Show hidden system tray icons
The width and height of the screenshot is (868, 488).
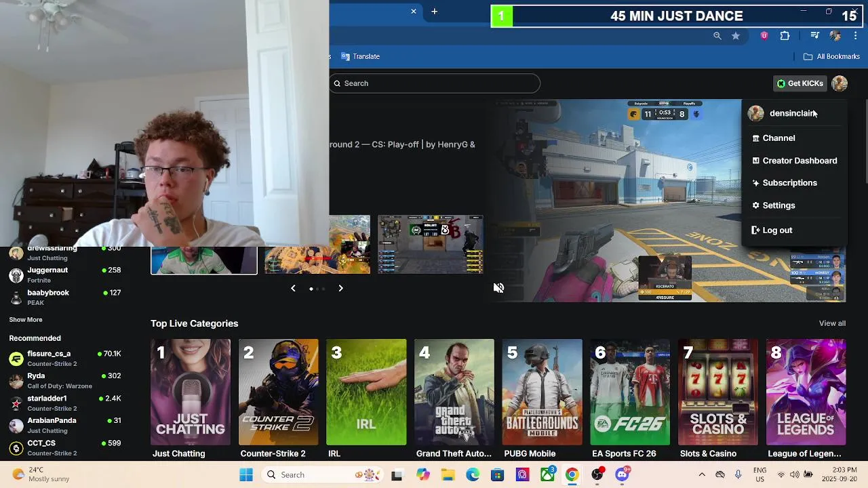tap(702, 474)
